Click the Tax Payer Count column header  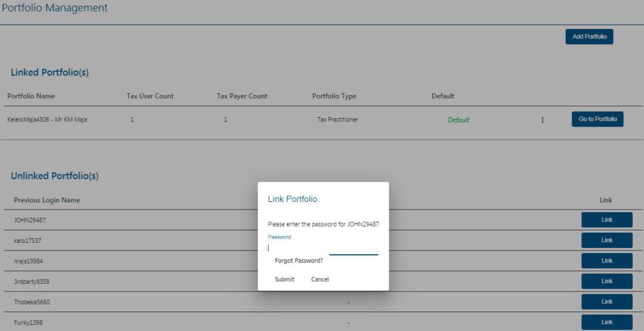pos(242,96)
